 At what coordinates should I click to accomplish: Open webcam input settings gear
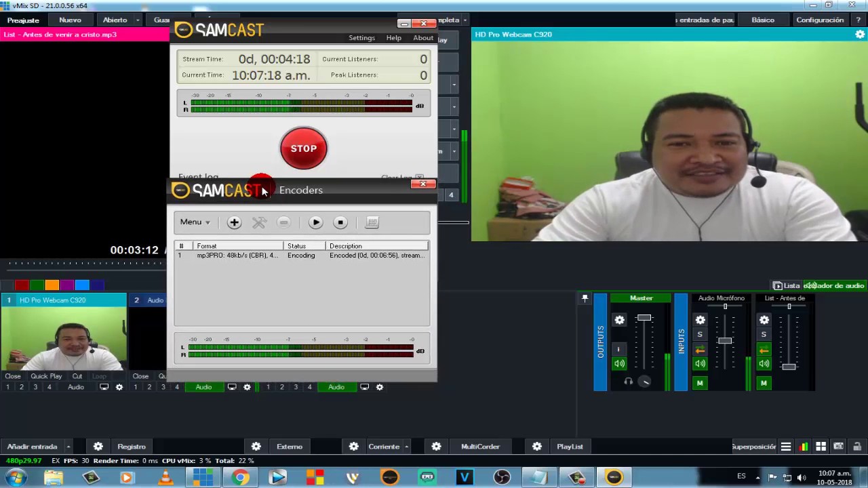119,387
